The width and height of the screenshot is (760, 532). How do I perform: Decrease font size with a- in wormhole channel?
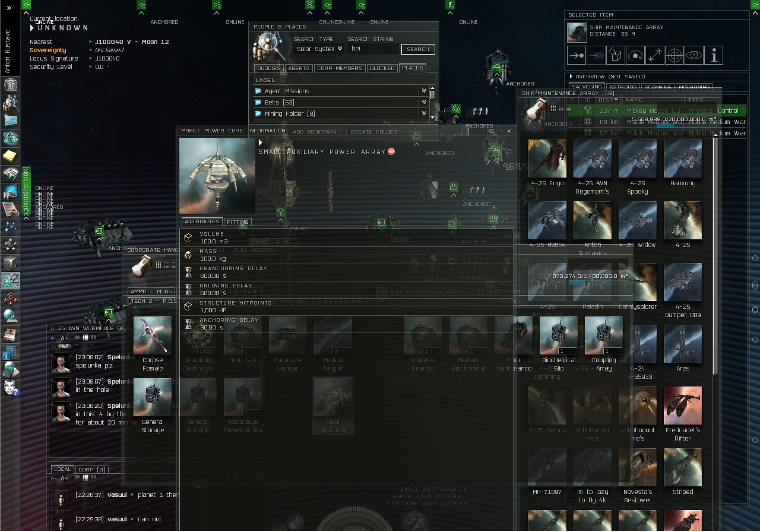(x=54, y=338)
